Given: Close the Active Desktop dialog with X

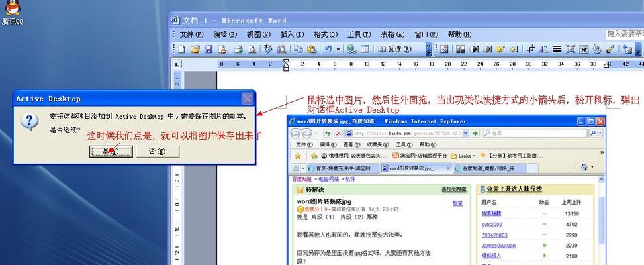Looking at the screenshot, I should [248, 99].
